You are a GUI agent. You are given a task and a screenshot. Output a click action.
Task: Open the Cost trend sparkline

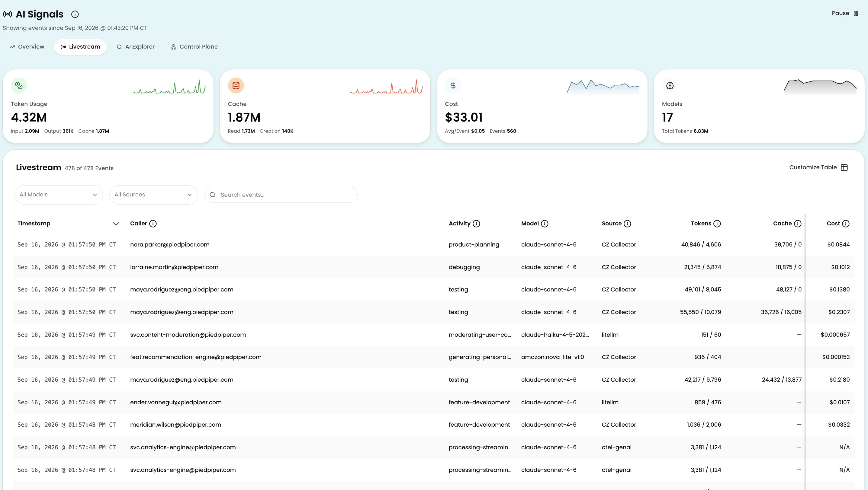click(x=603, y=87)
